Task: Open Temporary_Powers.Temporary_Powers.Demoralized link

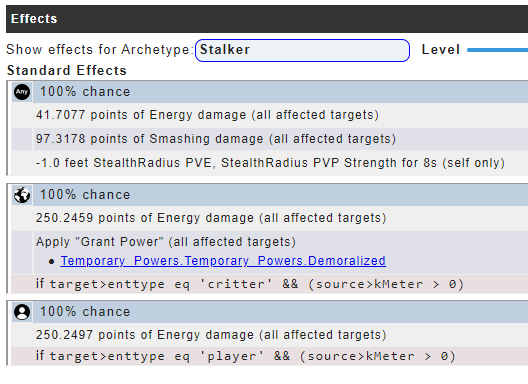Action: pyautogui.click(x=223, y=261)
